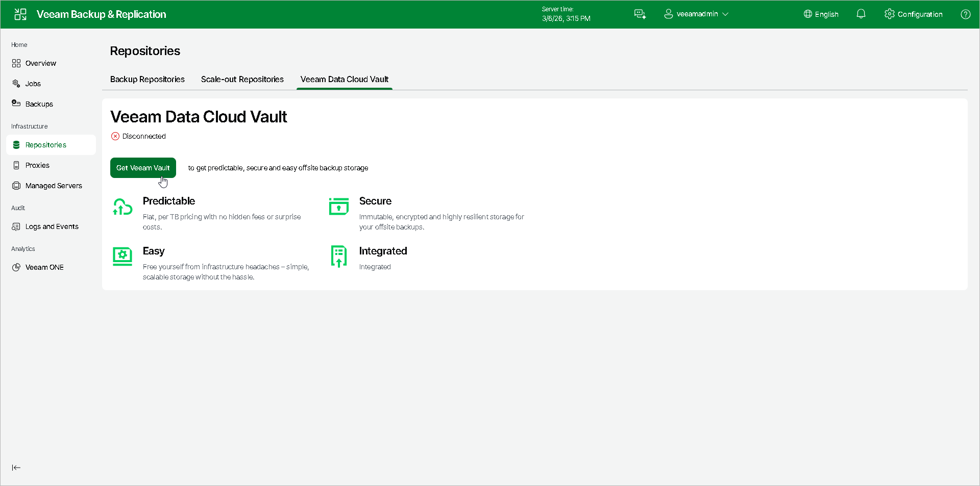Collapse the sidebar with arrow icon
Image resolution: width=980 pixels, height=486 pixels.
(x=16, y=468)
